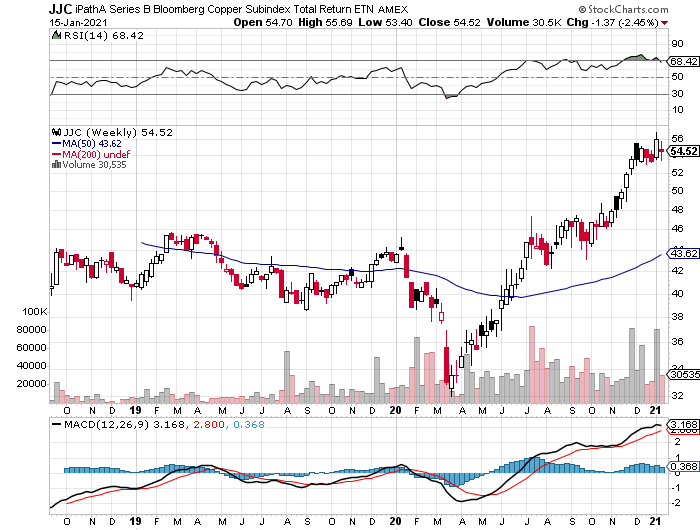Click the 54.52 last-price tag on the right axis
The height and width of the screenshot is (530, 700).
pos(683,151)
